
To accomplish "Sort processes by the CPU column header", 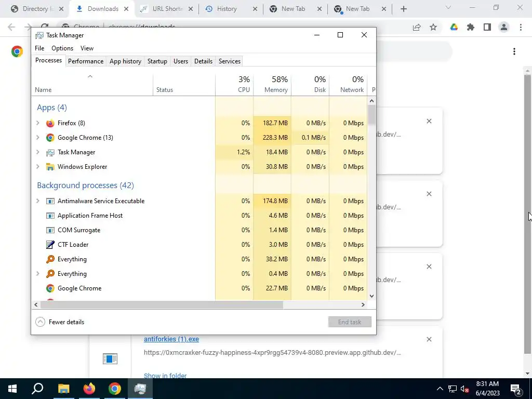I will [234, 84].
